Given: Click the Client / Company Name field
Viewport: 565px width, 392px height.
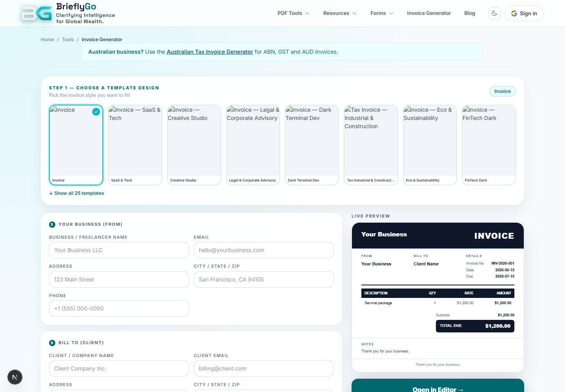Looking at the screenshot, I should pyautogui.click(x=119, y=368).
